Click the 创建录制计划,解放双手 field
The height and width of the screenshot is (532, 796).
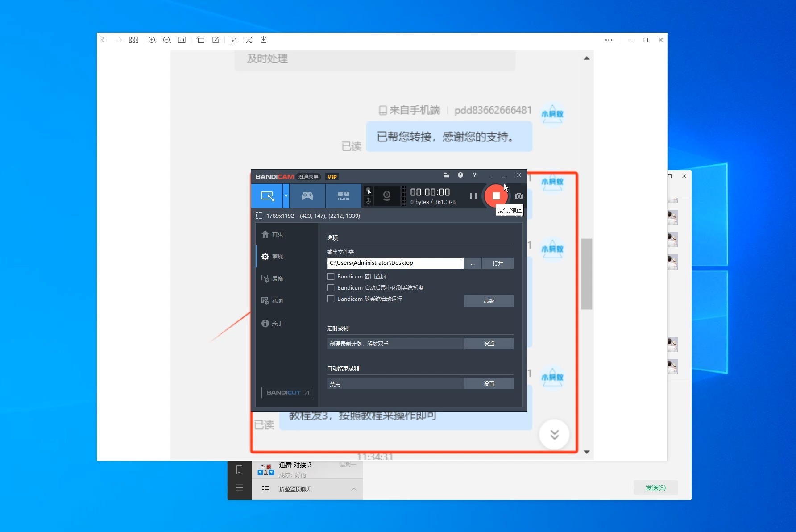pos(395,344)
